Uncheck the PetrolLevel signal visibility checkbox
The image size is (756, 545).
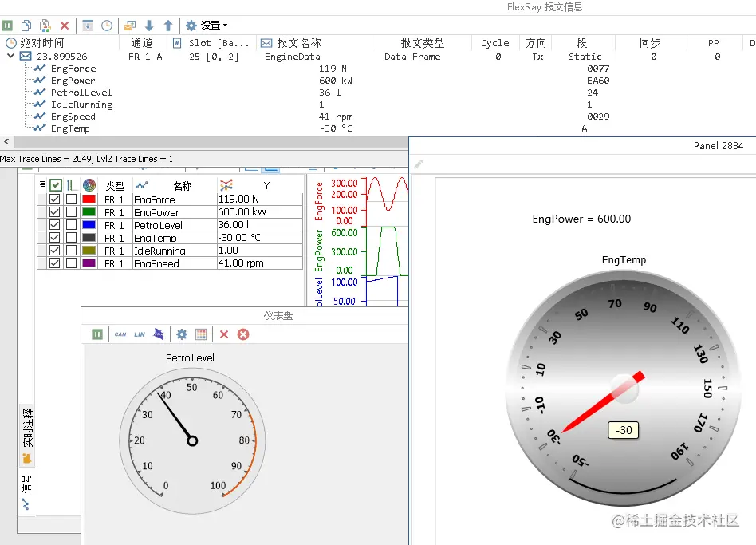[x=55, y=225]
